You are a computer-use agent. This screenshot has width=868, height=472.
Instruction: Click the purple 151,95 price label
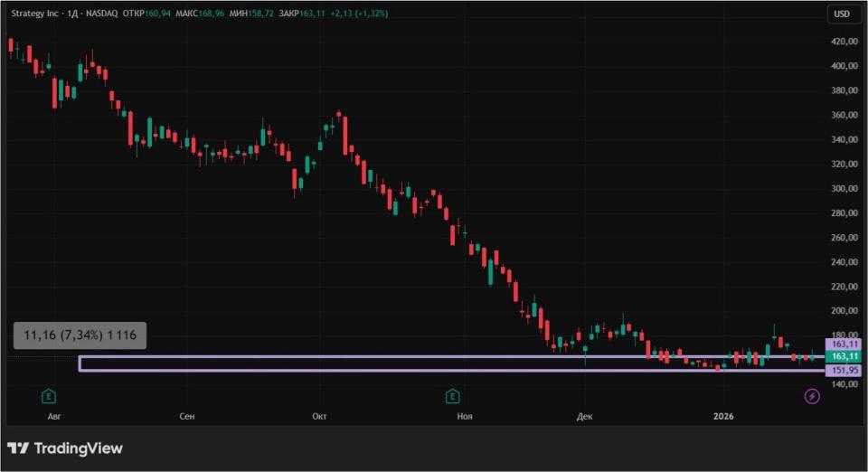[846, 371]
